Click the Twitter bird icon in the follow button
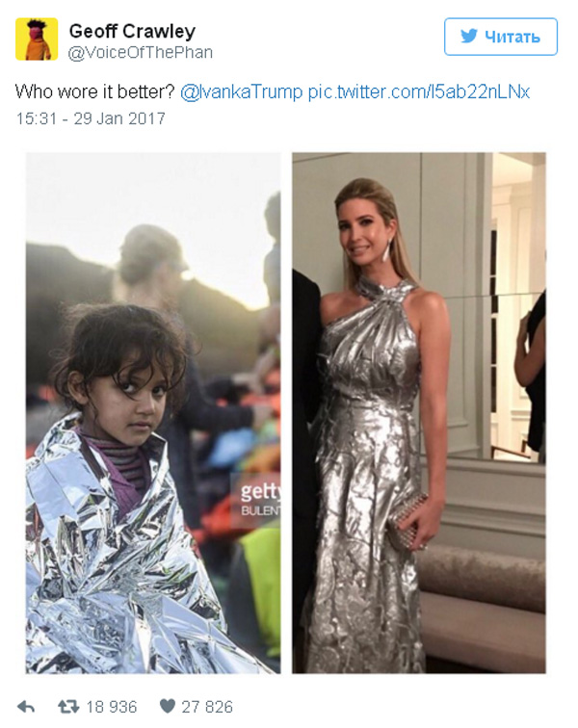The image size is (578, 728). click(x=469, y=37)
